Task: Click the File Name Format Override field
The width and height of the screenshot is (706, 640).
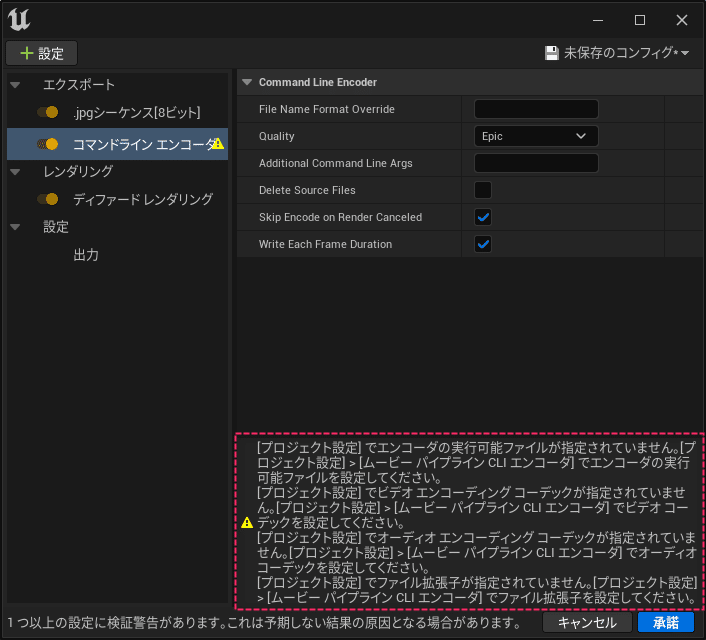Action: pos(536,109)
